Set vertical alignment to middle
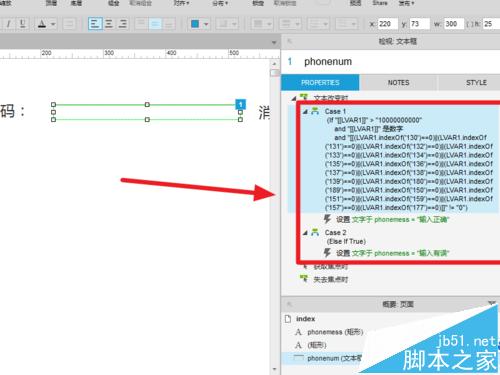The height and width of the screenshot is (375, 500). pyautogui.click(x=155, y=24)
